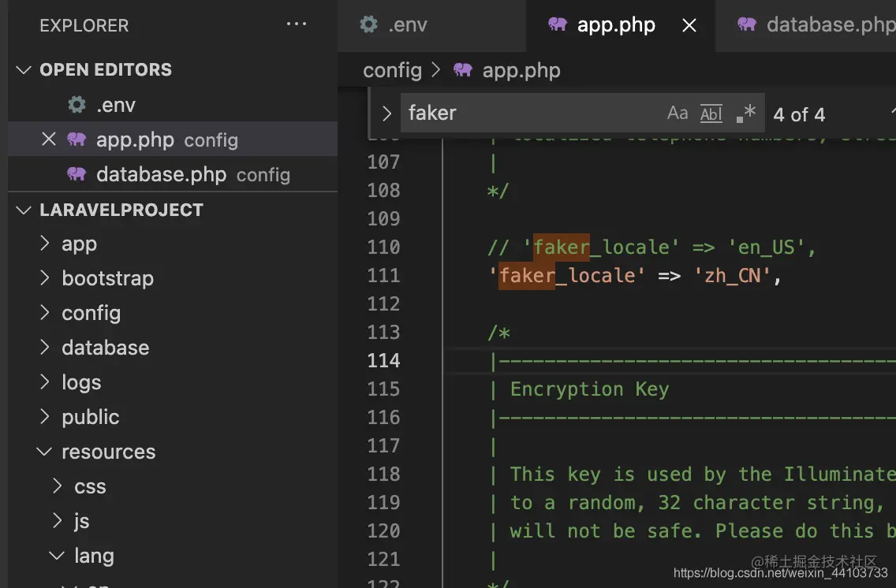Viewport: 896px width, 588px height.
Task: Click elephant icon on database.php tab
Action: pos(746,24)
